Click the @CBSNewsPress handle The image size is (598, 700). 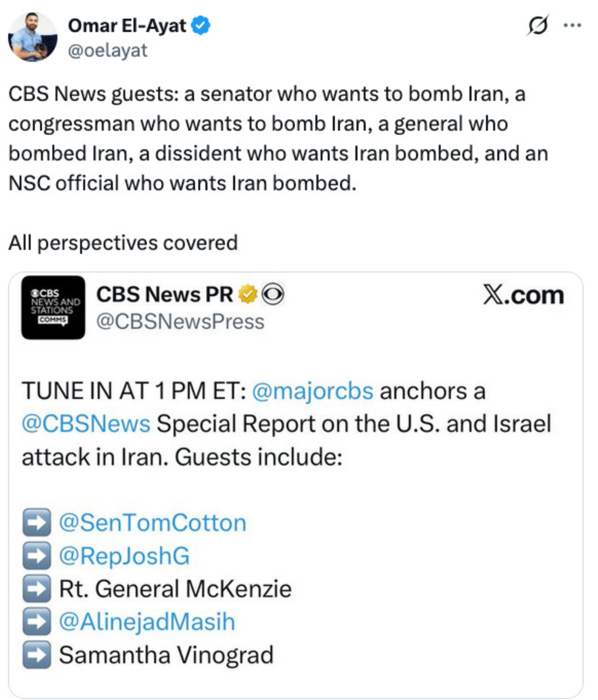click(x=180, y=322)
